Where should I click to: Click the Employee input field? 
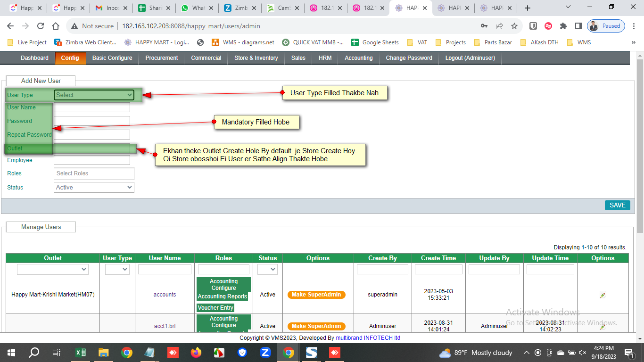[x=92, y=160]
